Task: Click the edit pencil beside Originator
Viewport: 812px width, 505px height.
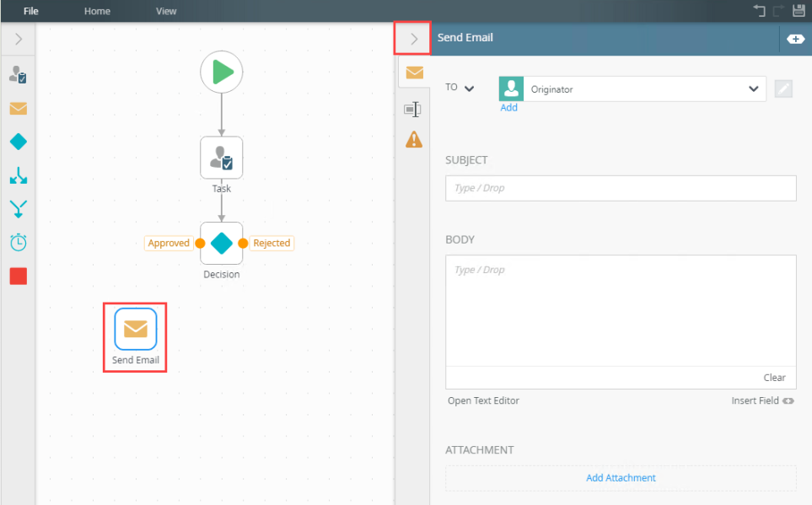Action: tap(783, 89)
